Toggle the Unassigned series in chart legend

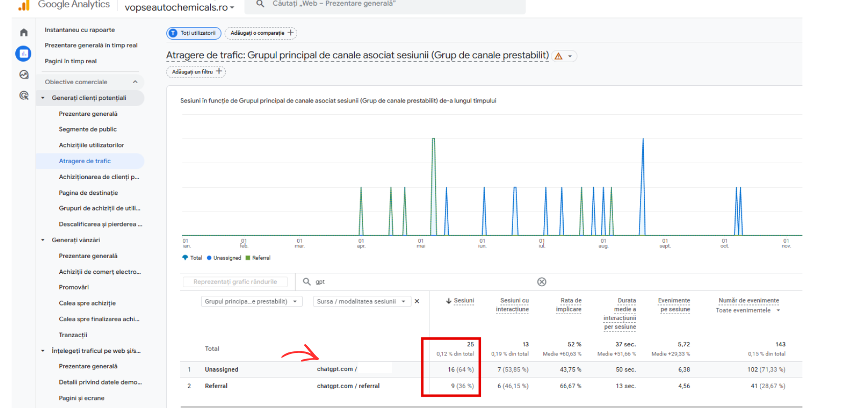[224, 258]
